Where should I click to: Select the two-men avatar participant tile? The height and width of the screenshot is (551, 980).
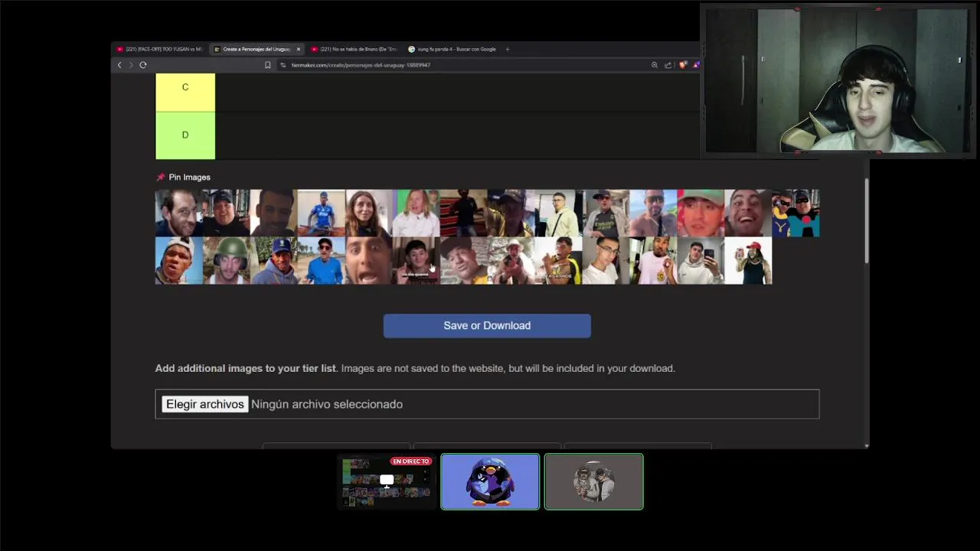click(594, 481)
